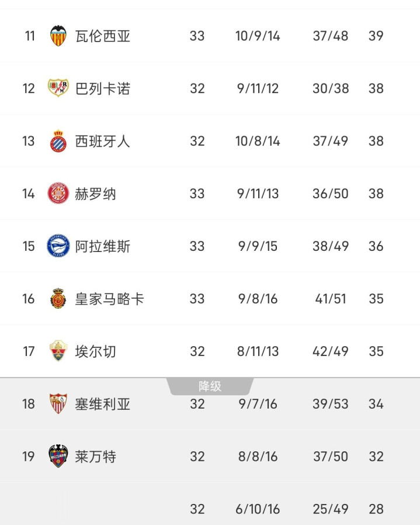Click the Espanyol club crest icon
Viewport: 420px width, 525px height.
point(58,141)
